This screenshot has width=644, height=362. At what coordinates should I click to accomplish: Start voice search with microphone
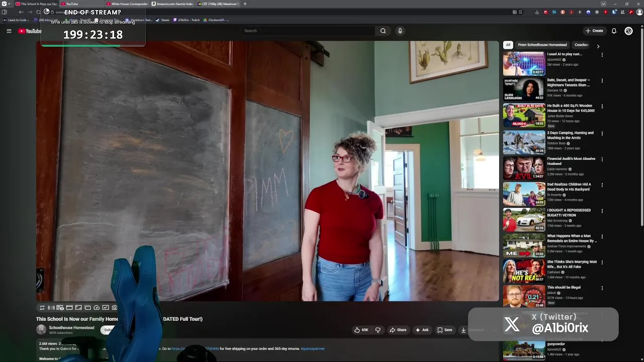tap(400, 31)
